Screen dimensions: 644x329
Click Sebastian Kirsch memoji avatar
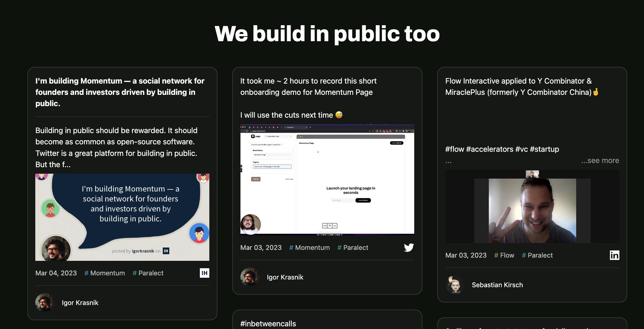click(455, 285)
